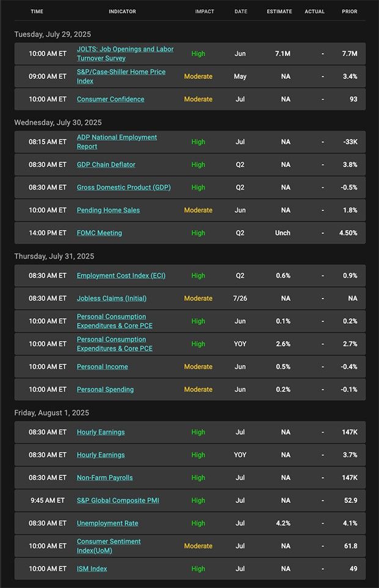Open the Gross Domestic Product (GDP) link
379x588 pixels.
(x=123, y=187)
